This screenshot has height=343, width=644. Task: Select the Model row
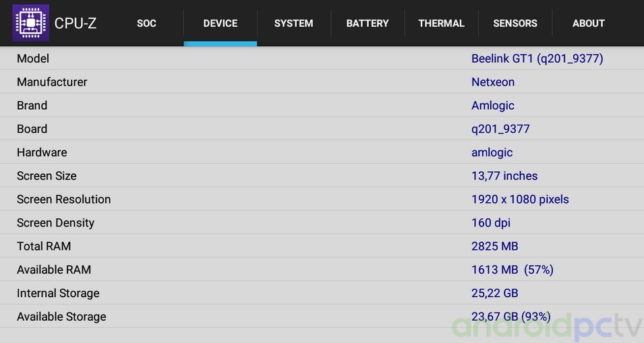[x=322, y=59]
